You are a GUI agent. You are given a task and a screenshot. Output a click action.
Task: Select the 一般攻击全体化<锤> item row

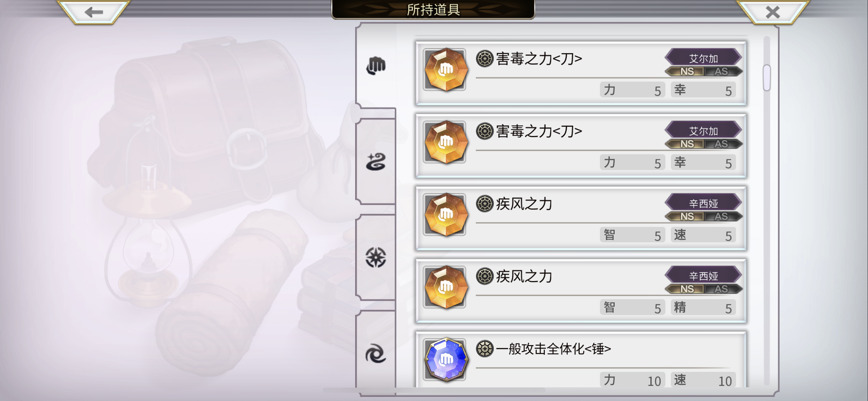tap(581, 360)
